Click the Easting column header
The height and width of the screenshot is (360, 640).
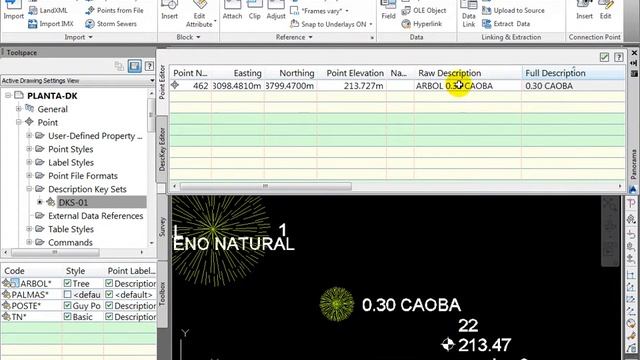(238, 73)
